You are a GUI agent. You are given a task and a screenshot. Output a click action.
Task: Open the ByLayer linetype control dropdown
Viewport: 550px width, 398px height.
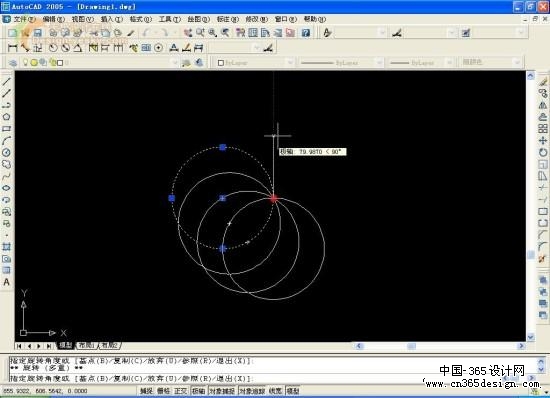tap(379, 63)
